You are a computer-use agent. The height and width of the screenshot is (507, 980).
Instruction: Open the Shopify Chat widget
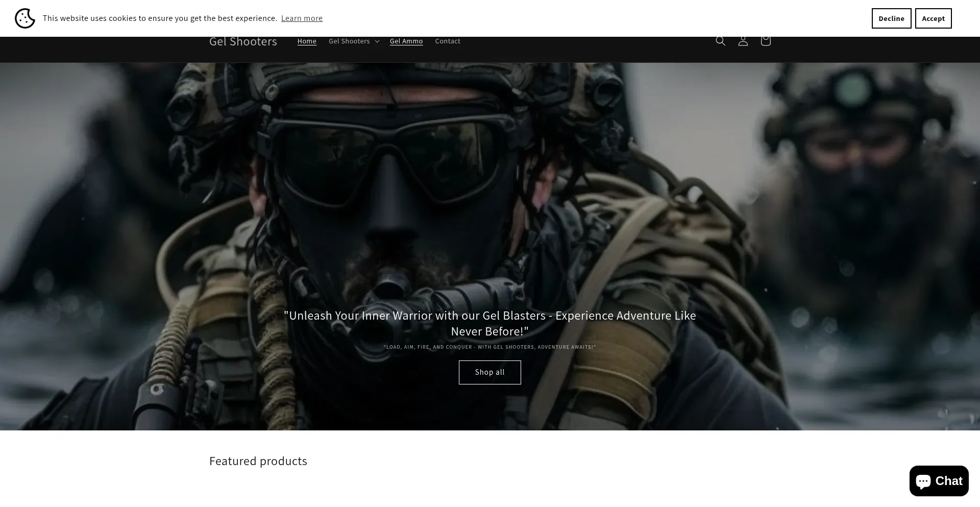pyautogui.click(x=939, y=481)
